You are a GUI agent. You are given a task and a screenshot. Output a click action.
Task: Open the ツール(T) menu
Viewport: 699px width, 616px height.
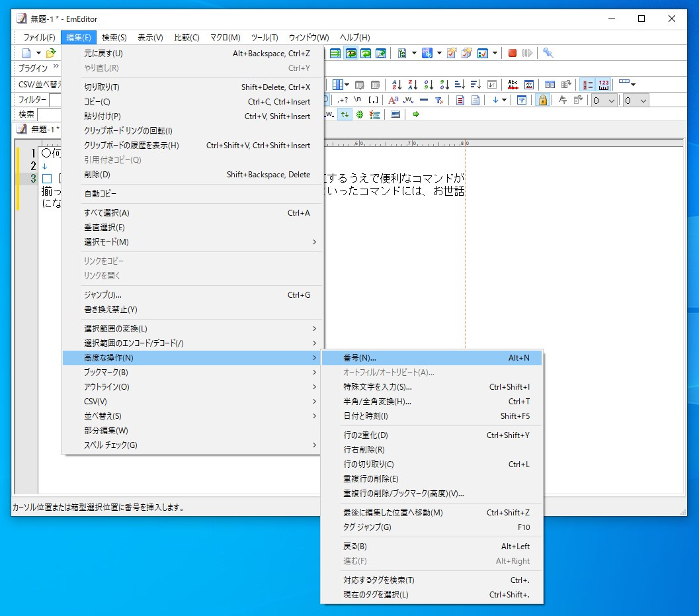(265, 38)
